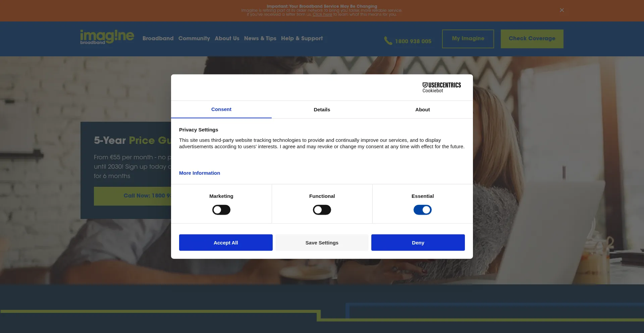Open Help & Support
644x333 pixels.
coord(302,39)
